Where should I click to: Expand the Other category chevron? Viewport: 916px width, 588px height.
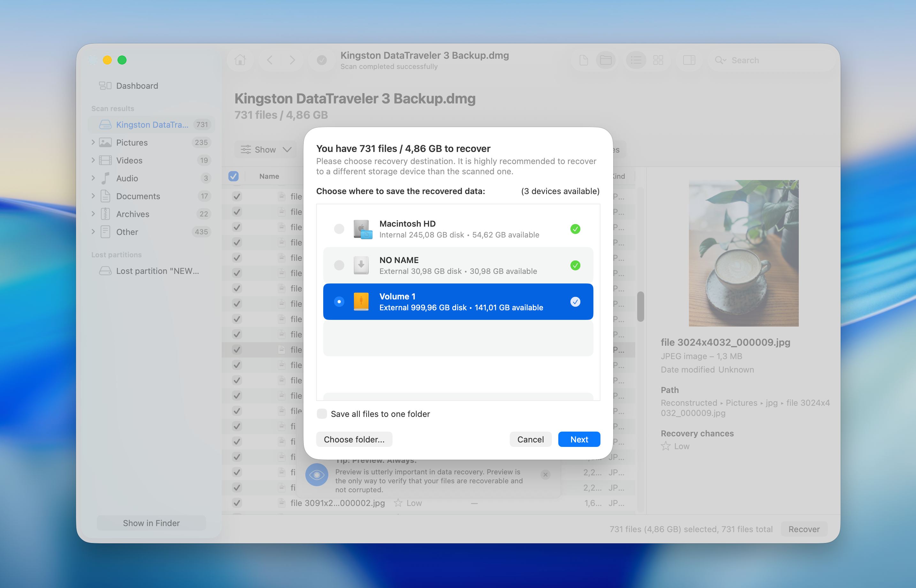pos(93,232)
